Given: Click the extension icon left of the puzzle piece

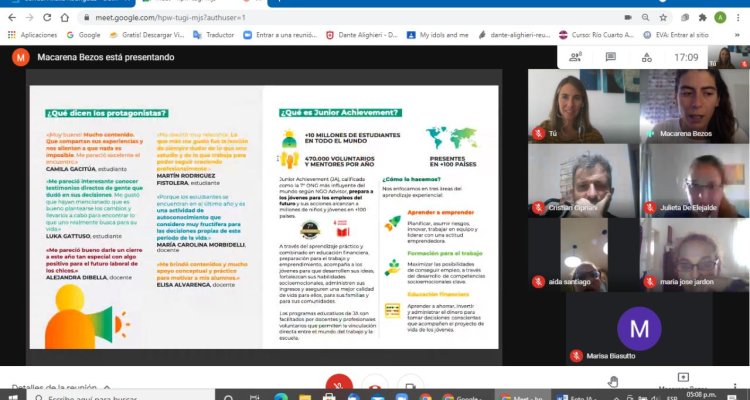Looking at the screenshot, I should point(685,18).
